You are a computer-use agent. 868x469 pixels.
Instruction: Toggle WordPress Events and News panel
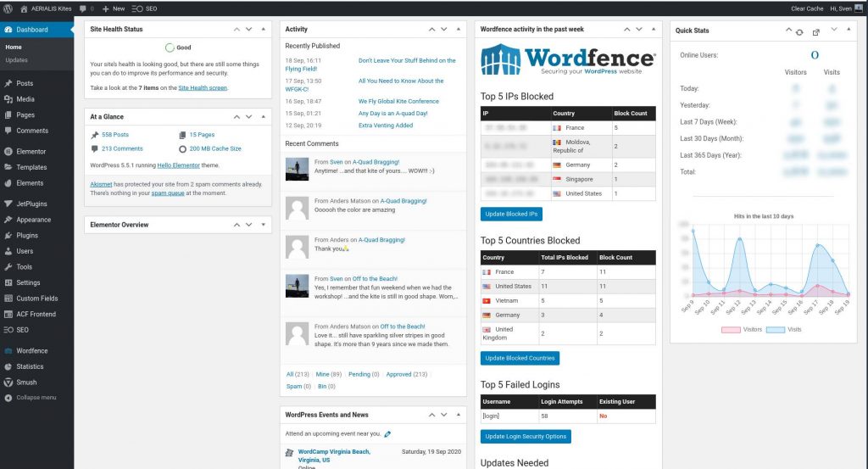[x=459, y=415]
